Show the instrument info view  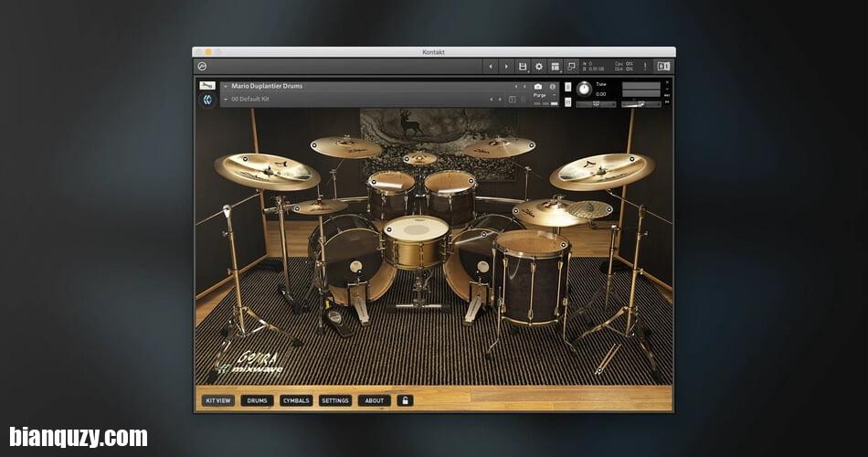tap(552, 87)
